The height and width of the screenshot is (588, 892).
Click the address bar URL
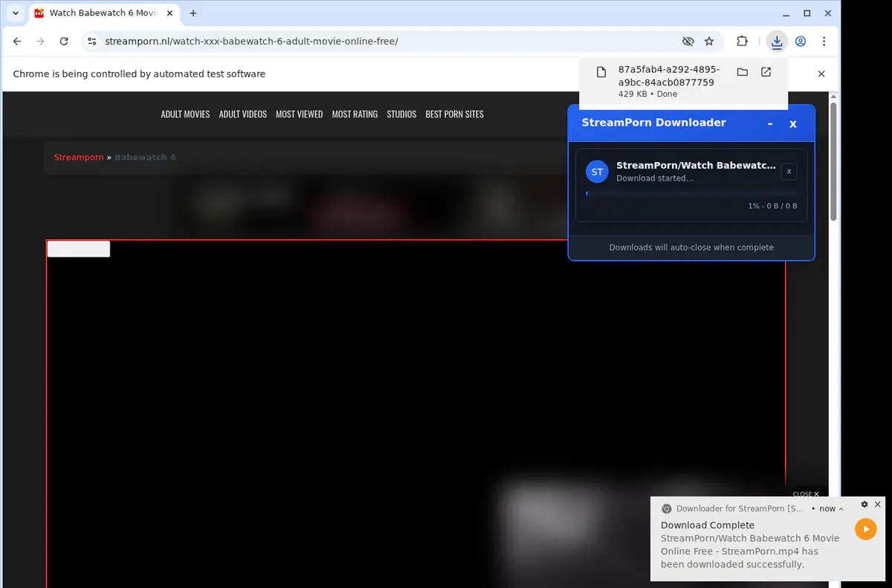click(252, 42)
